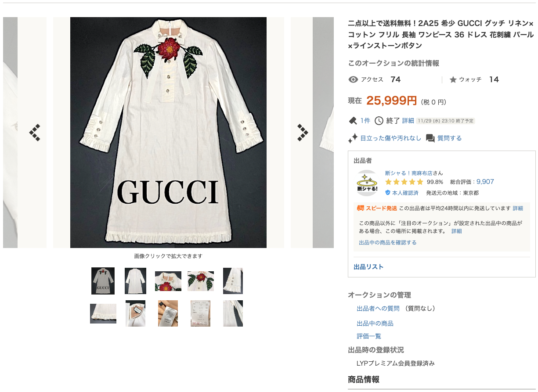
Task: Click the sparkle item condition icon
Action: coord(353,138)
